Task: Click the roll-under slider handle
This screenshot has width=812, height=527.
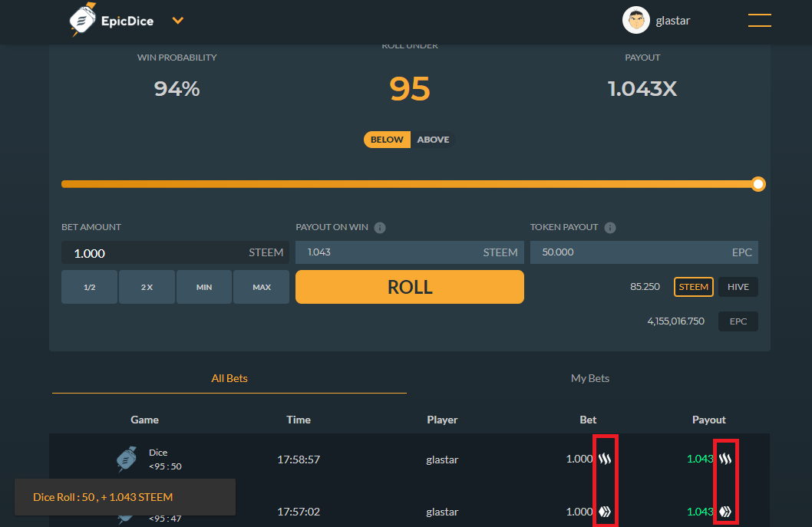Action: [x=758, y=184]
